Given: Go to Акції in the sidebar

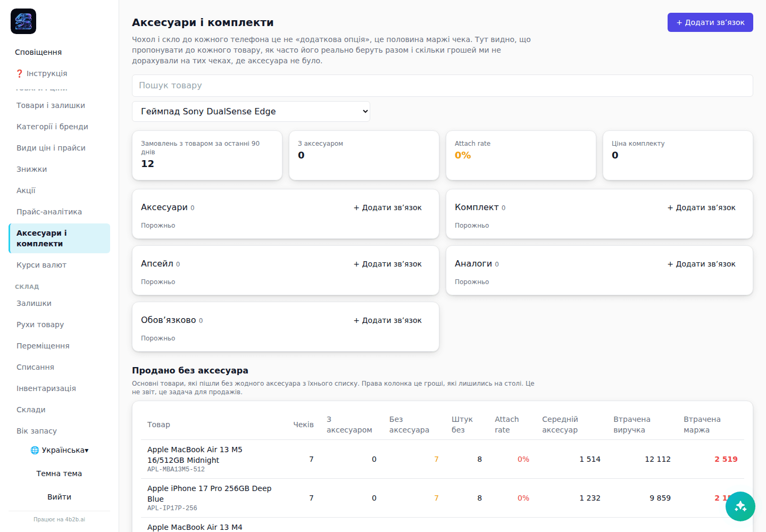Looking at the screenshot, I should (x=59, y=190).
